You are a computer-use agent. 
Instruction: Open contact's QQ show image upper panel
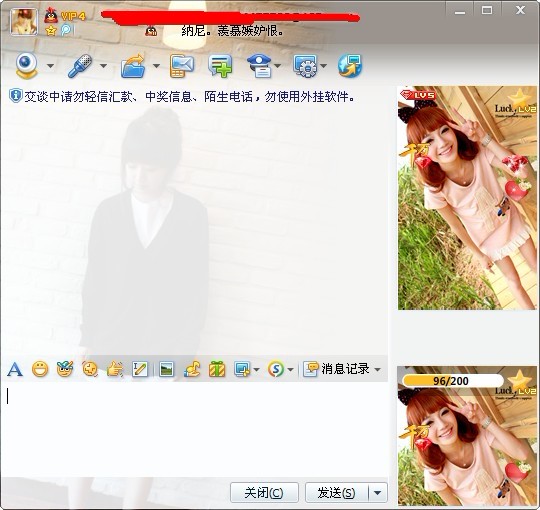click(x=468, y=198)
